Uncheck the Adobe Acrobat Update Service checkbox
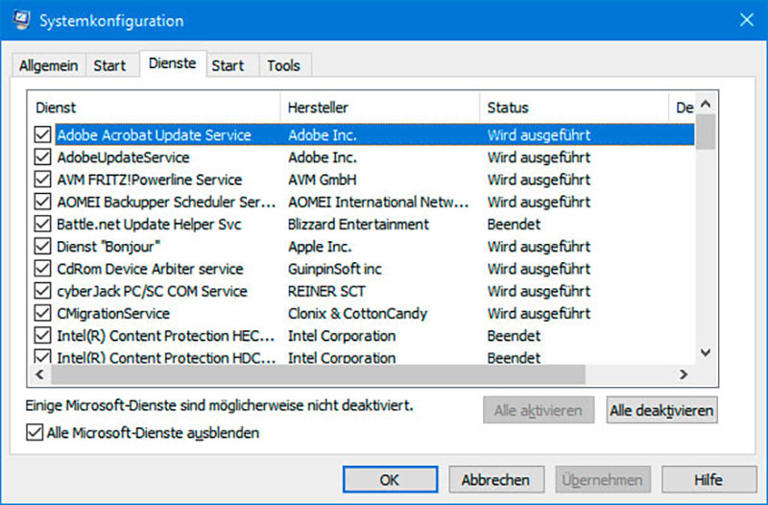768x505 pixels. [42, 135]
